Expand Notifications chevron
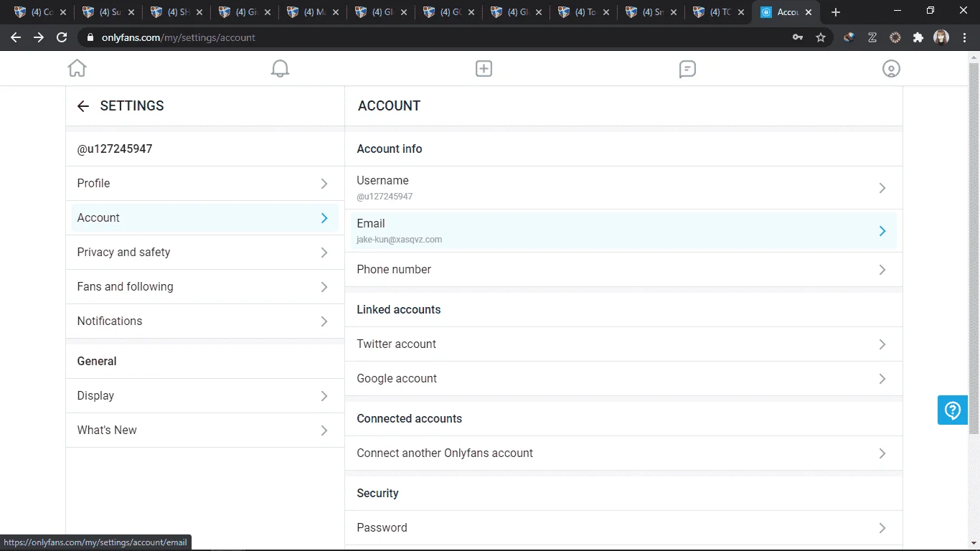 click(324, 321)
